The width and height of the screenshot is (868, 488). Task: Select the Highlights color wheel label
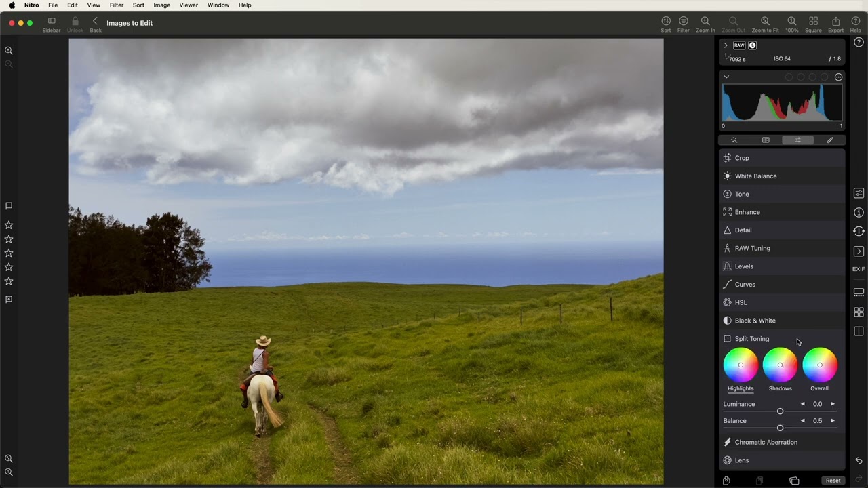[x=741, y=388]
